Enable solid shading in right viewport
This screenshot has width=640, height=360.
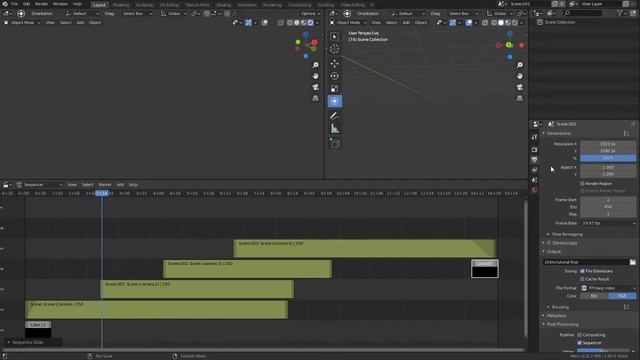pos(501,23)
